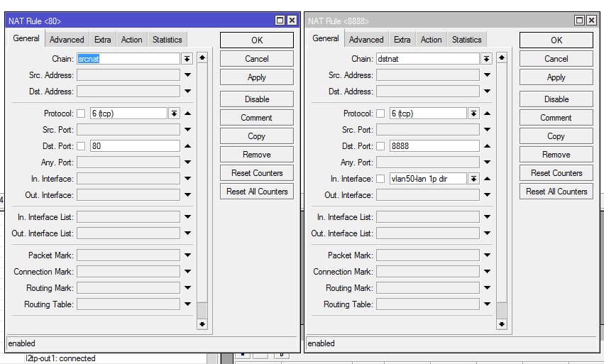Reset All Counters in NAT Rule <80>
Screen dimensions: 604x364
click(257, 192)
